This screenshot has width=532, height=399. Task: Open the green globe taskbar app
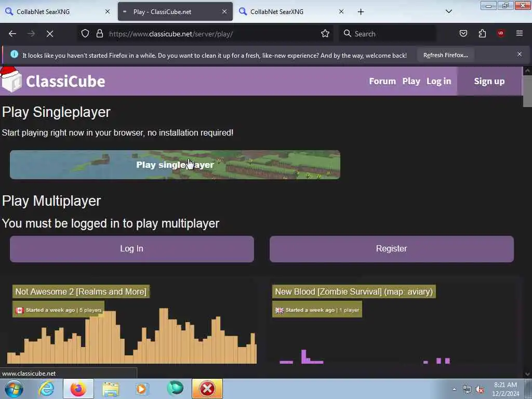pyautogui.click(x=175, y=388)
